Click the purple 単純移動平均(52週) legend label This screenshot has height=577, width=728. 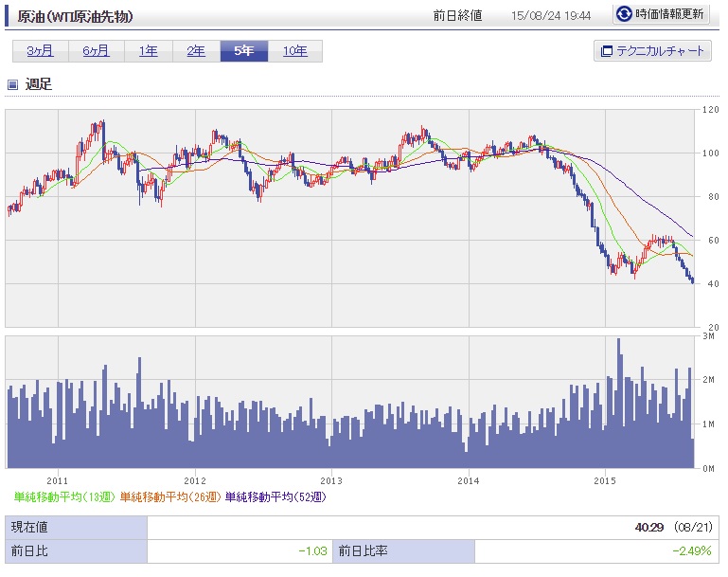click(275, 496)
